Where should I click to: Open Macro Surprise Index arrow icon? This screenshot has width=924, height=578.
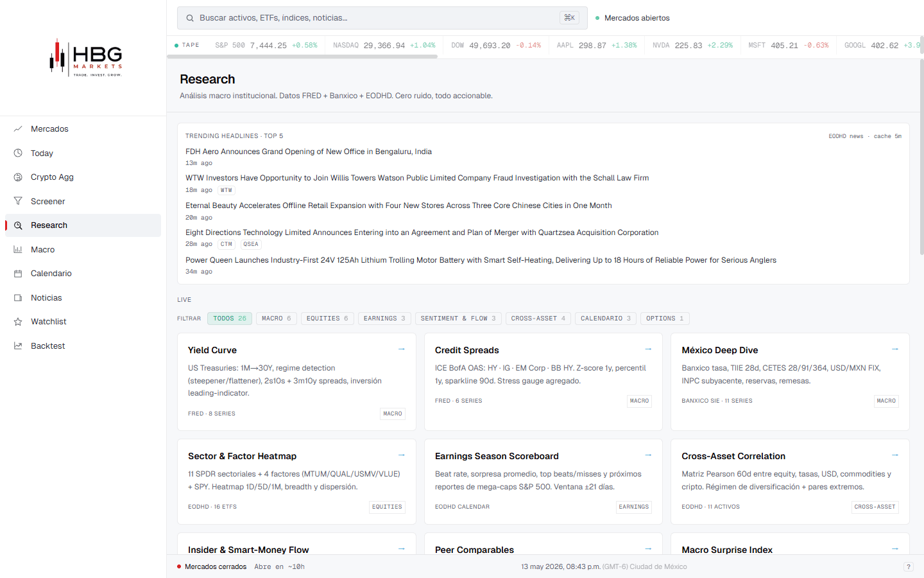[895, 549]
